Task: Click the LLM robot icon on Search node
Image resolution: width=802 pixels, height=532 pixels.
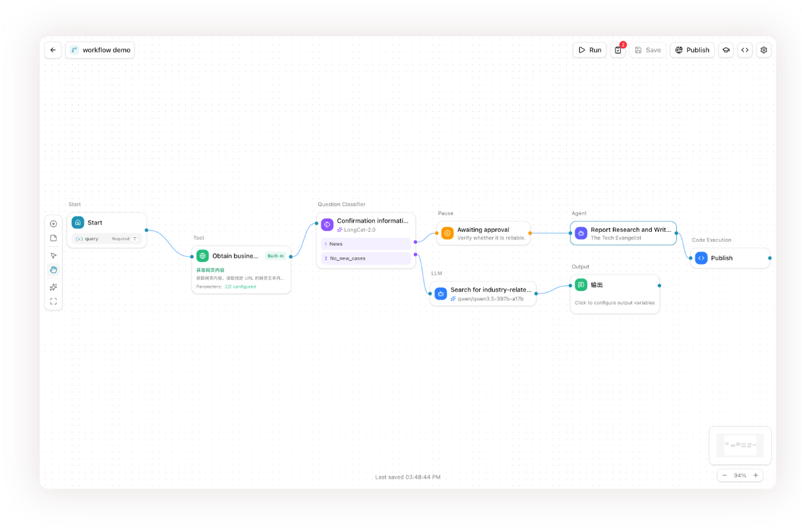Action: (441, 293)
